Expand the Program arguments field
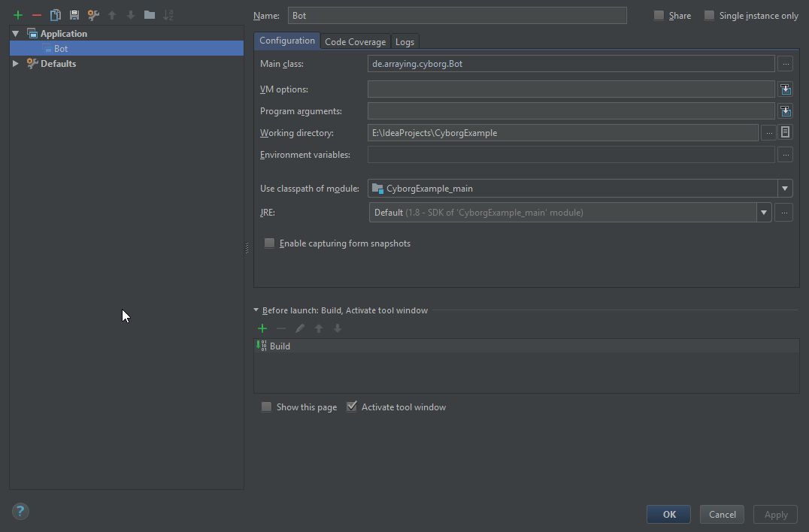Image resolution: width=809 pixels, height=532 pixels. pyautogui.click(x=785, y=111)
